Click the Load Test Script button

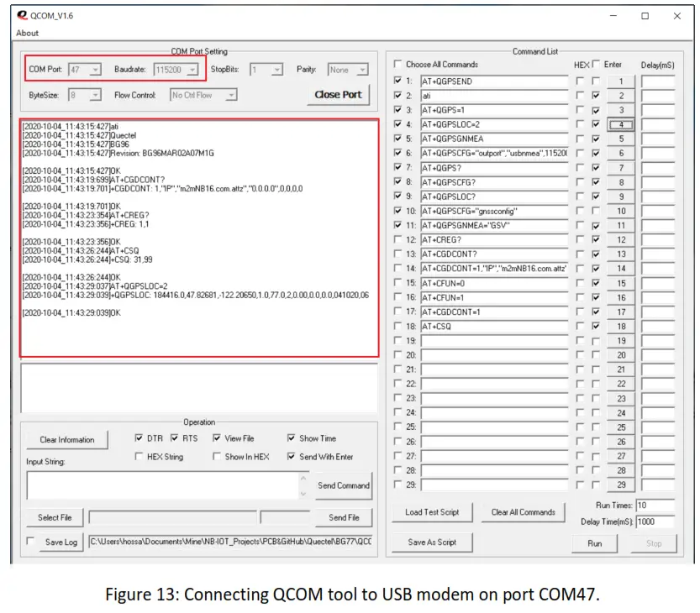pos(433,512)
